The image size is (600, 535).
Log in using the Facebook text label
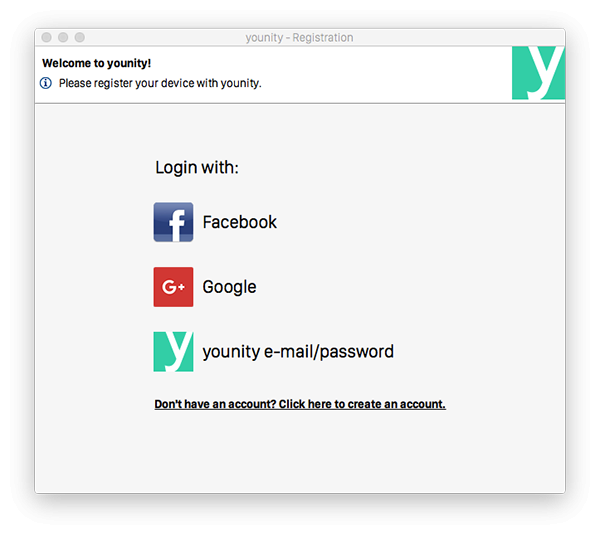click(239, 222)
